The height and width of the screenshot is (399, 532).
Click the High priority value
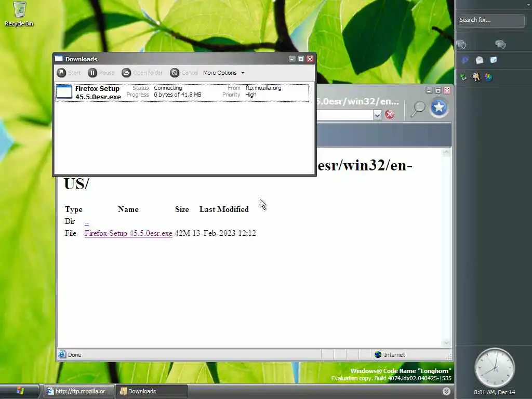point(251,95)
